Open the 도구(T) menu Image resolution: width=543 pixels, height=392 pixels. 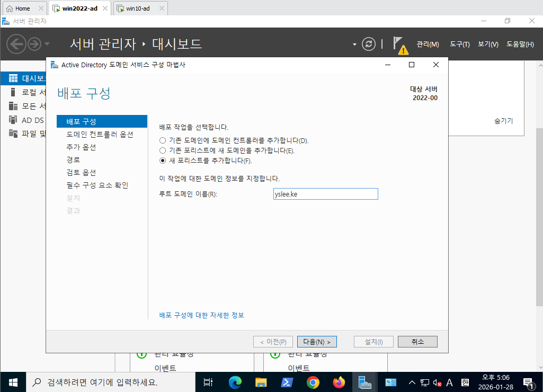pyautogui.click(x=460, y=44)
